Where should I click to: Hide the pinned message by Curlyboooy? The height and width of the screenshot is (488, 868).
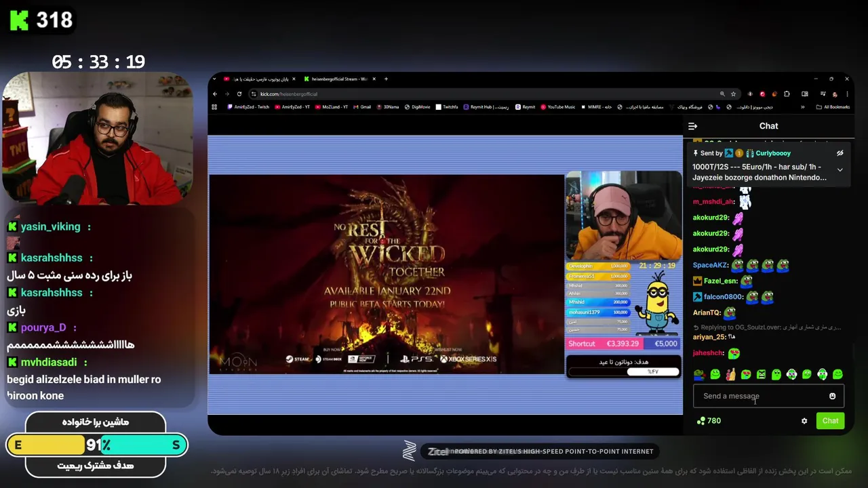click(x=840, y=153)
